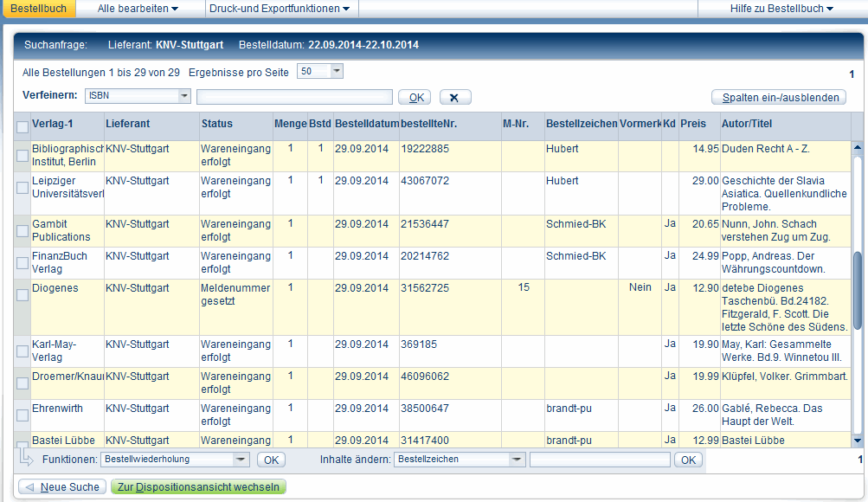Click the Neue Suche button
868x502 pixels.
point(62,487)
